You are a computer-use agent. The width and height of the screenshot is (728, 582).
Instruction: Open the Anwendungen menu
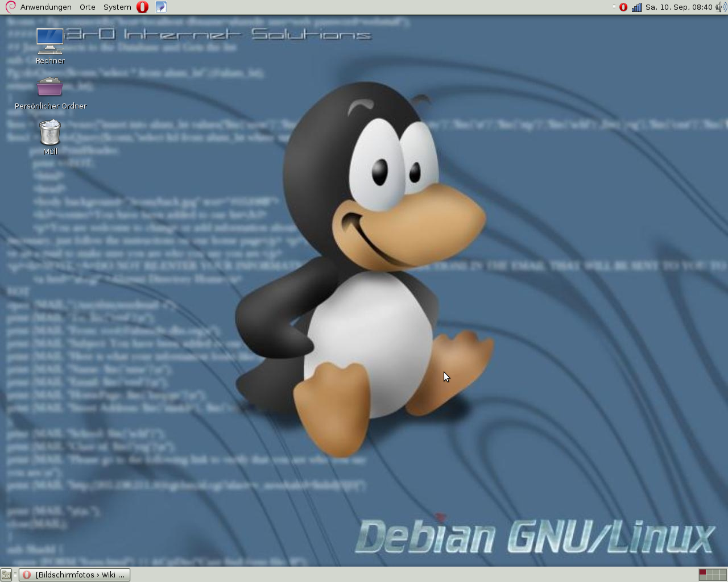pyautogui.click(x=45, y=7)
